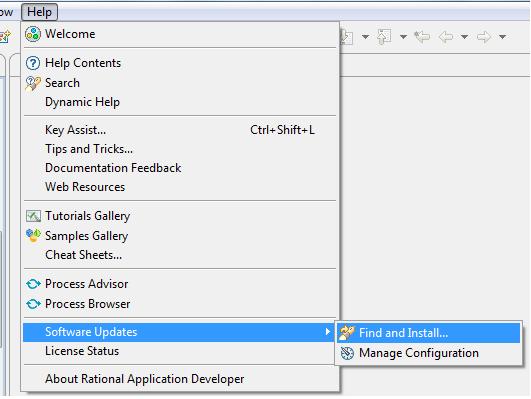Click the Manage Configuration icon
The image size is (531, 399).
click(347, 353)
